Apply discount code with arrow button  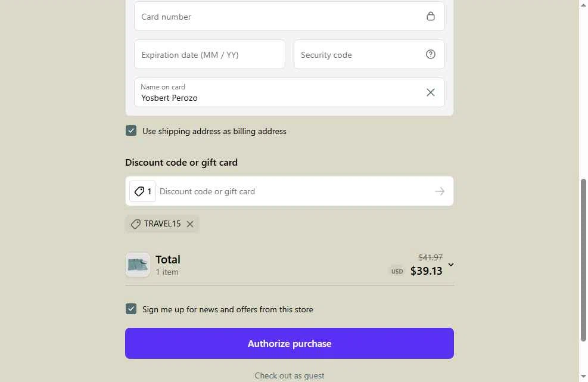point(440,191)
